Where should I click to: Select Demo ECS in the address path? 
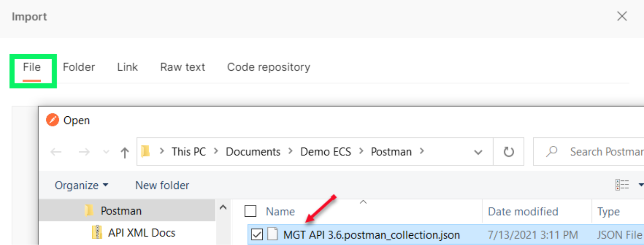(x=325, y=152)
